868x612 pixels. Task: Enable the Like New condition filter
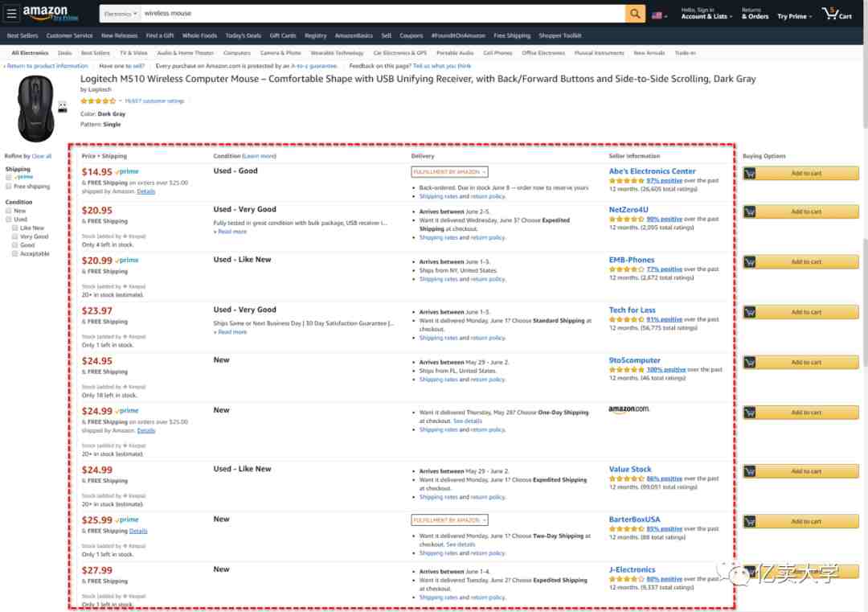coord(15,228)
